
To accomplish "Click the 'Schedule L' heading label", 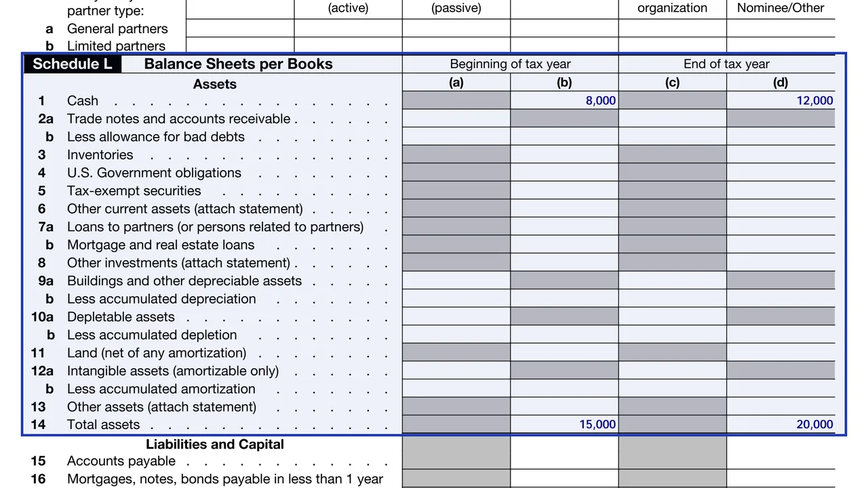I will tap(73, 64).
